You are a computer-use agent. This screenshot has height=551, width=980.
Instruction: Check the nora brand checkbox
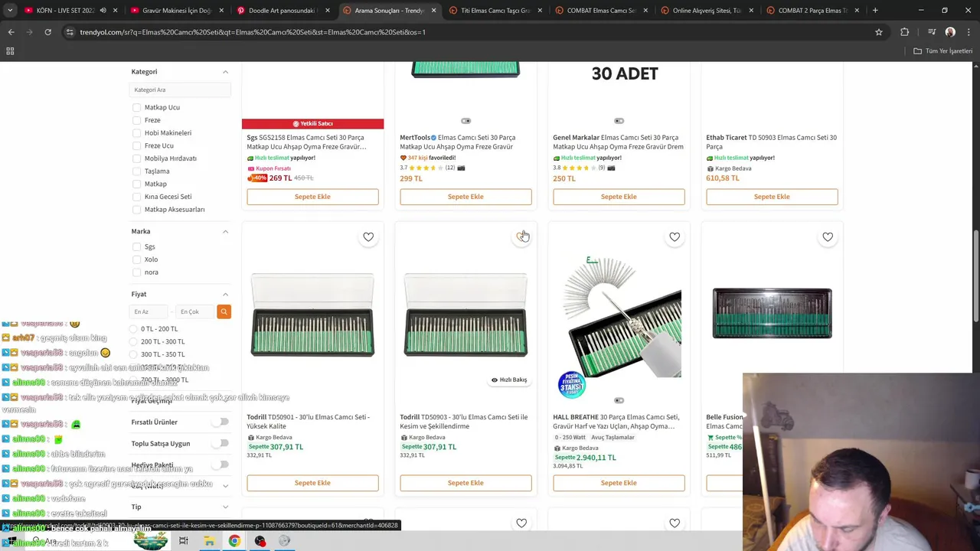(136, 272)
